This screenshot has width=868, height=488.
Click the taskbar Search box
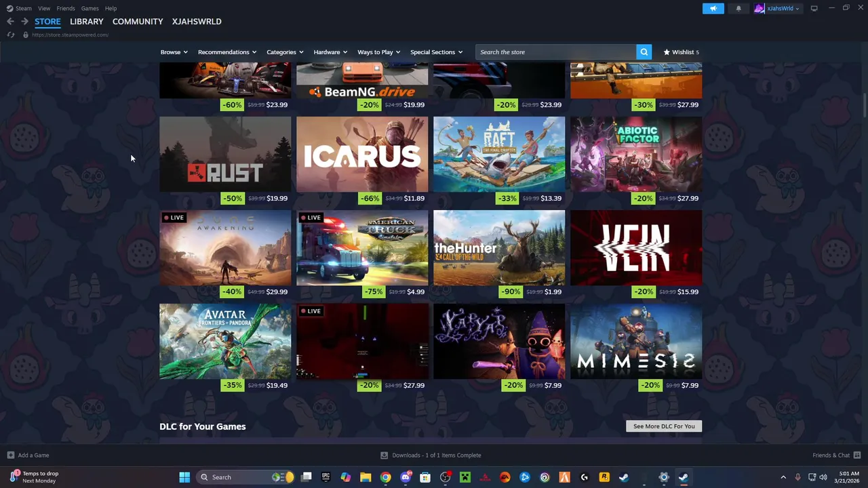tap(245, 477)
